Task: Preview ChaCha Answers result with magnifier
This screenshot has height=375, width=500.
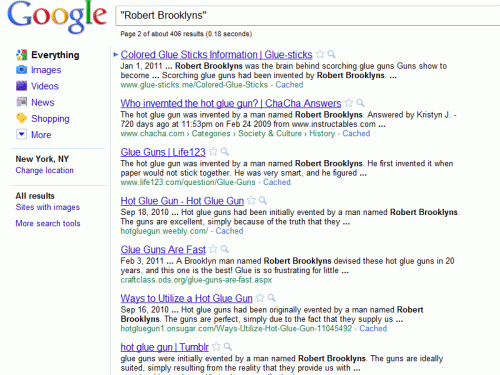Action: pyautogui.click(x=360, y=103)
